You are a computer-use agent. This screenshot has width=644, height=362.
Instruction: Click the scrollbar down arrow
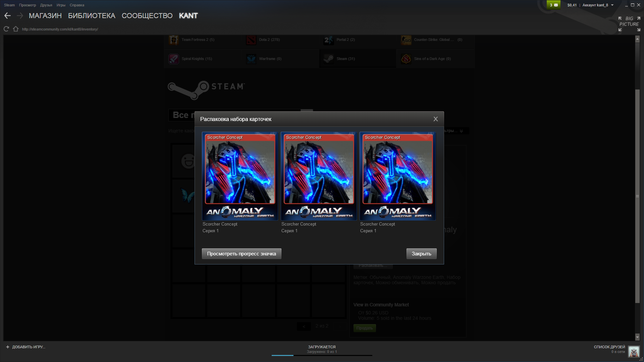point(637,337)
